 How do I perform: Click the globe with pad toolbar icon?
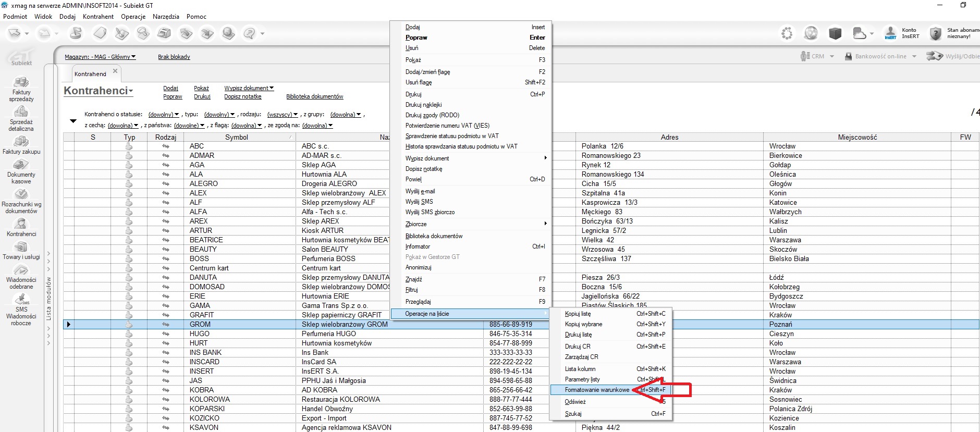tap(228, 34)
